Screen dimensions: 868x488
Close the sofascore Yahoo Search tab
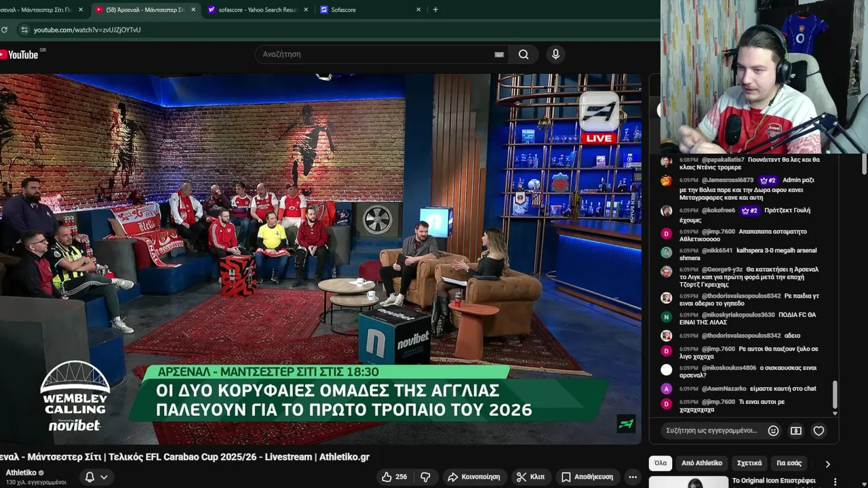click(x=306, y=9)
